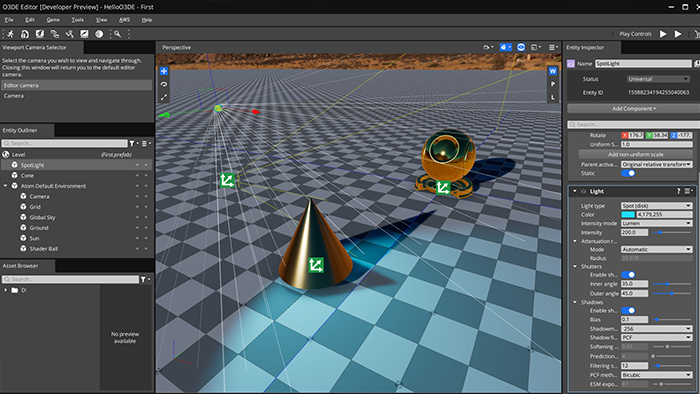Open the Game menu

[x=53, y=20]
